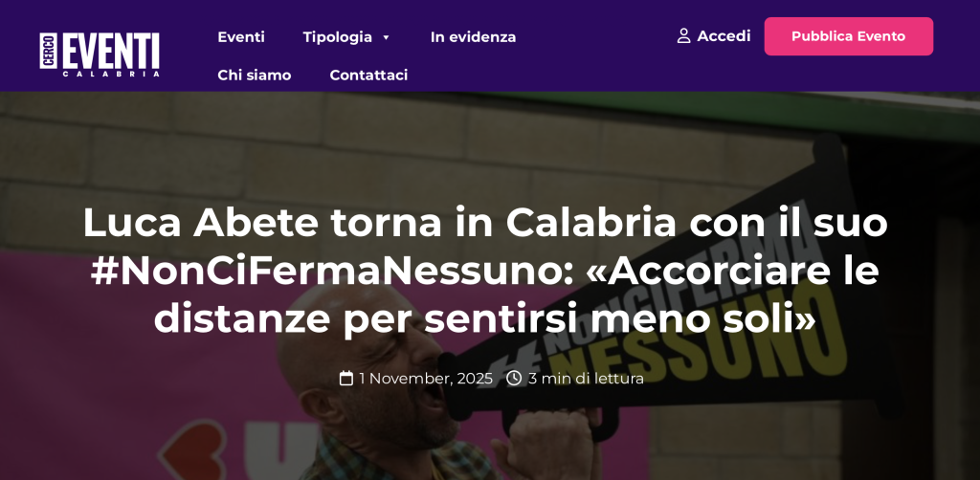Open the Eventi menu item
980x480 pixels.
tap(241, 37)
